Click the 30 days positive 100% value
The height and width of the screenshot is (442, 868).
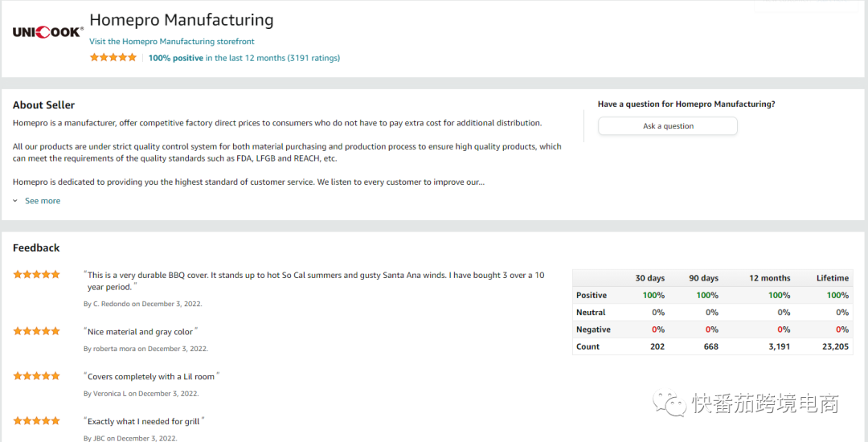tap(653, 295)
